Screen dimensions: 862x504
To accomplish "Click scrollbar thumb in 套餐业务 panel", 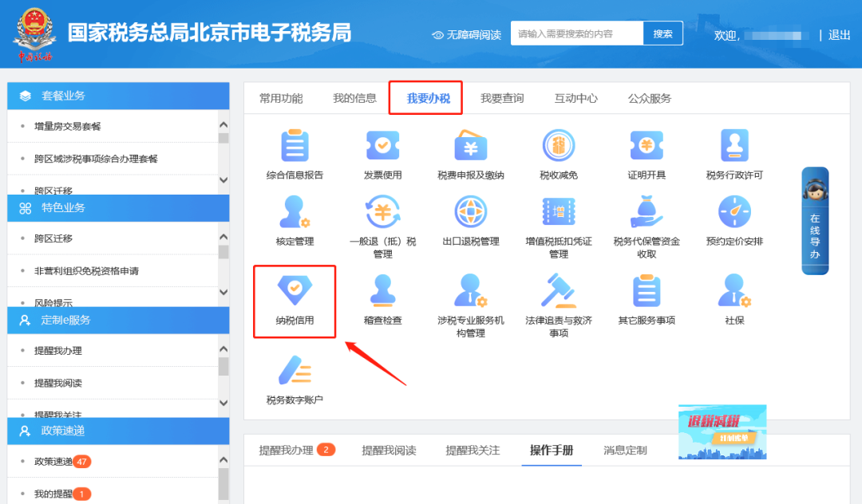I will [223, 138].
